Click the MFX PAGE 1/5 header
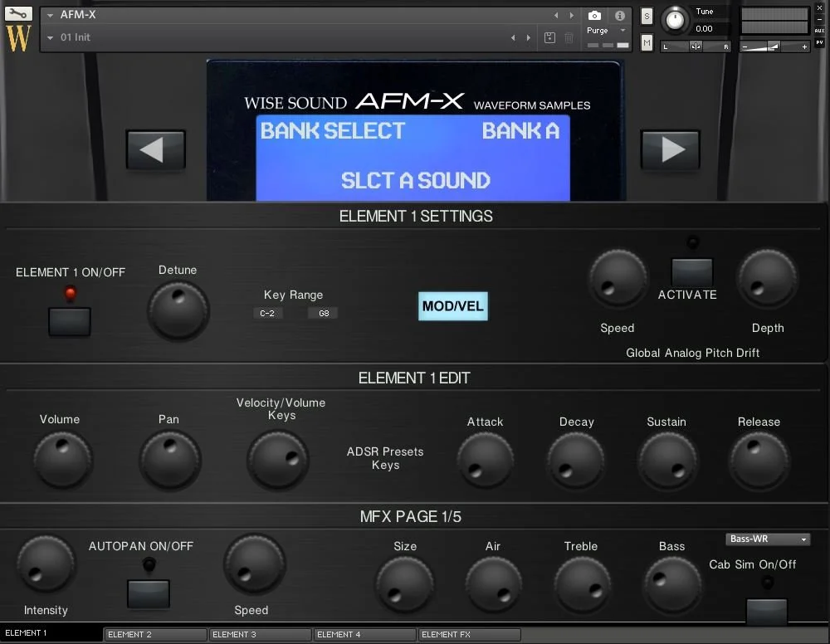 410,516
